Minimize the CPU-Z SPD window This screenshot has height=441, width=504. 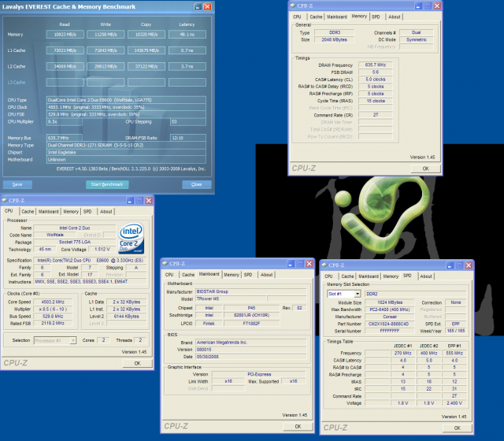click(450, 265)
